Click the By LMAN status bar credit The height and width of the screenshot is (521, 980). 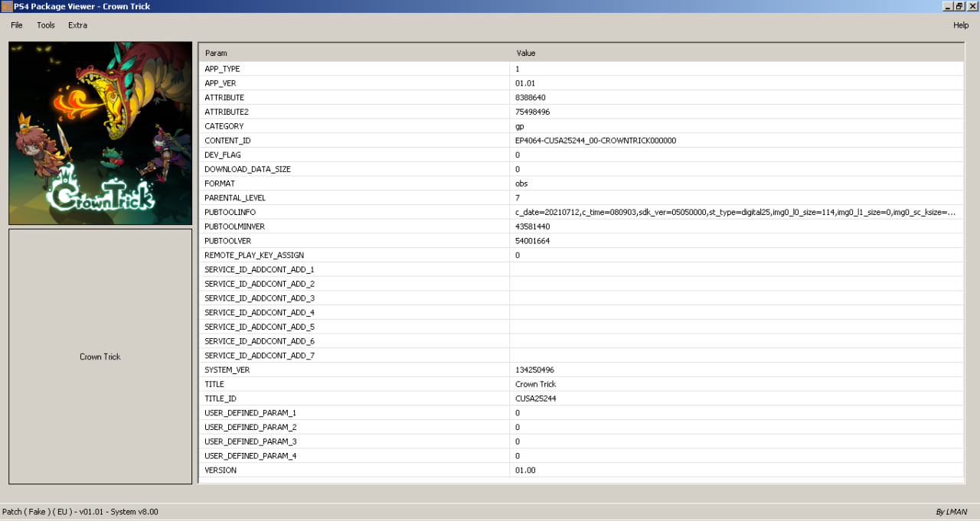pyautogui.click(x=951, y=512)
